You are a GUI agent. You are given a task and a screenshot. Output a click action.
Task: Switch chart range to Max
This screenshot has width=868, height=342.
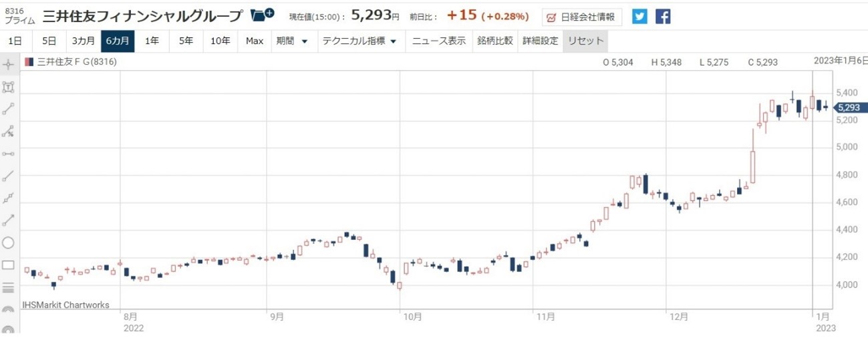click(255, 41)
